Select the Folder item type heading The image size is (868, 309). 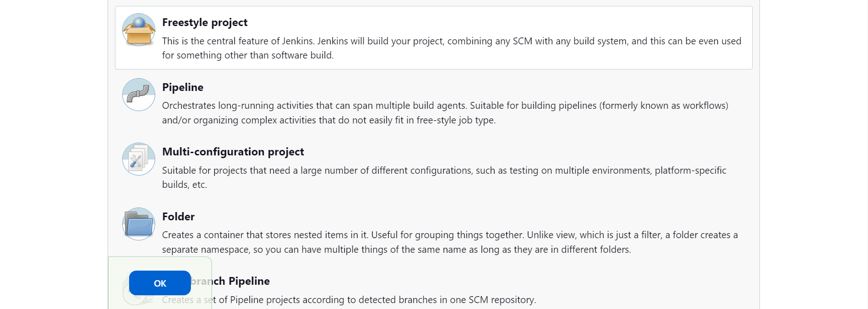179,217
